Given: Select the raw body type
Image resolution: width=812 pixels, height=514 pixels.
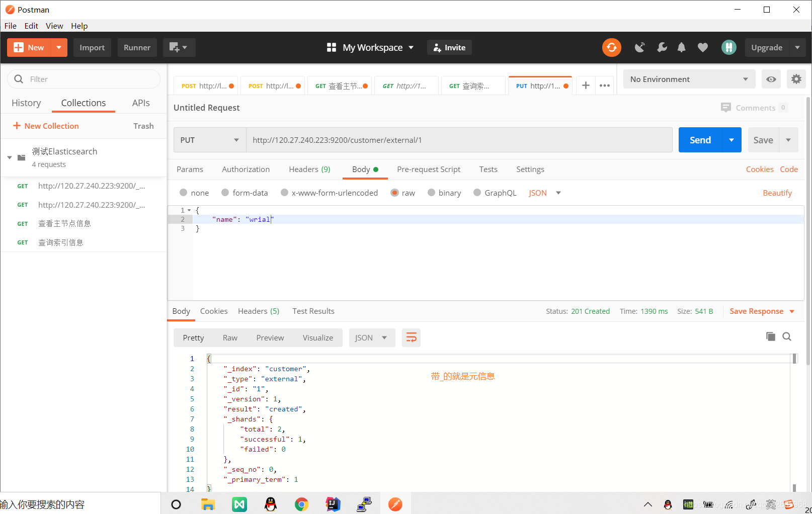Looking at the screenshot, I should click(x=394, y=193).
